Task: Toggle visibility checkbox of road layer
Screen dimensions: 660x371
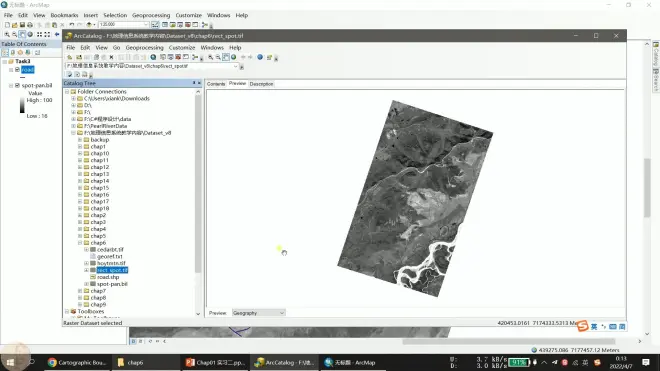Action: click(x=17, y=69)
